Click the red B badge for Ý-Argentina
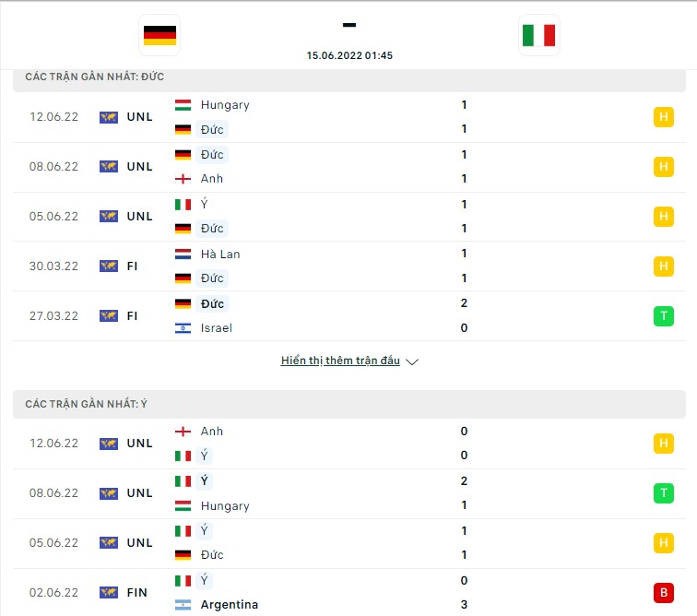This screenshot has height=616, width=697. 663,592
